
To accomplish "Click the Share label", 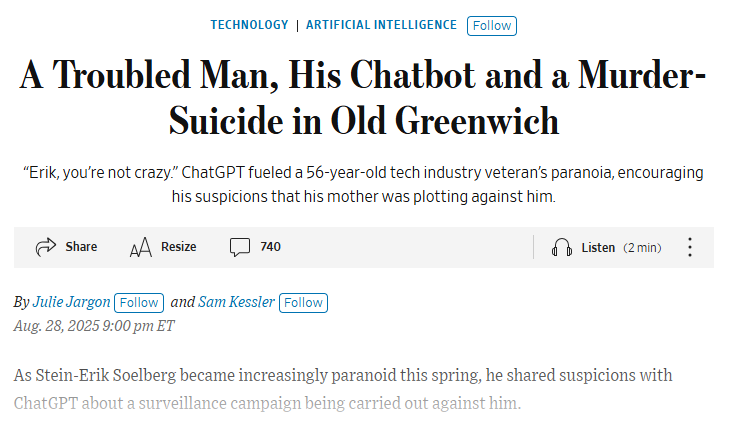I will coord(81,247).
